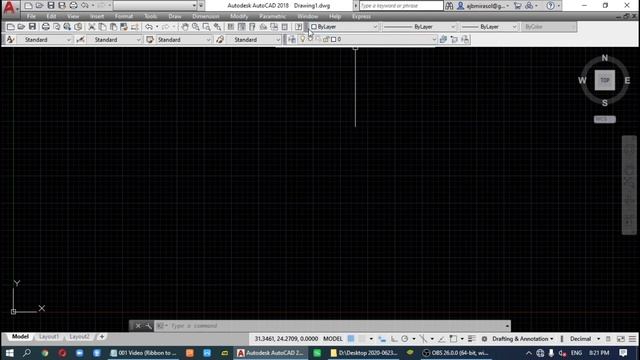Open the View menu
This screenshot has width=640, height=360.
pos(73,16)
